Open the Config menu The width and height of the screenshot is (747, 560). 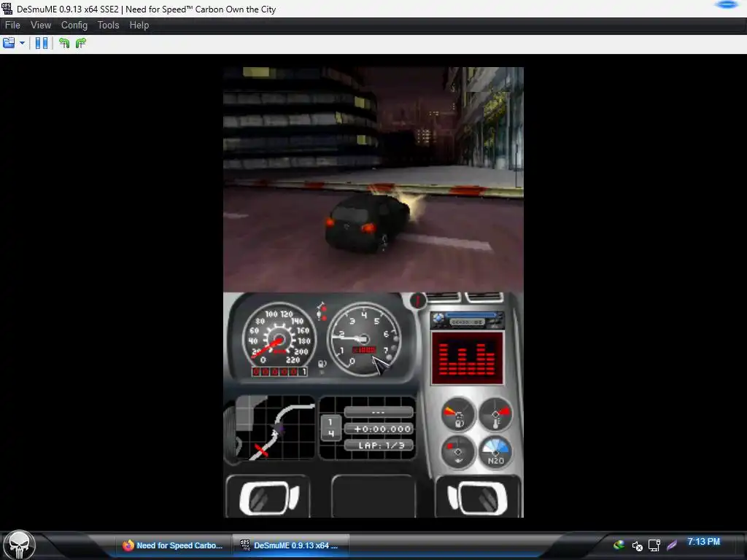tap(74, 26)
